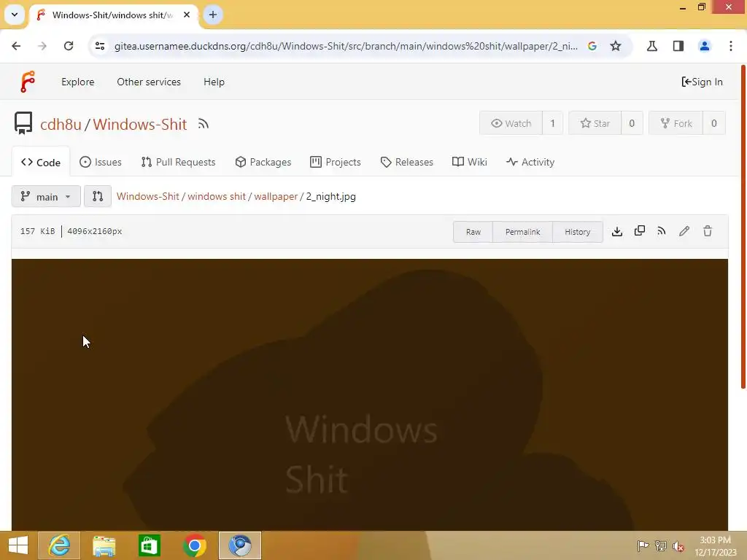The width and height of the screenshot is (747, 560).
Task: Open Chrome Labs flask icon
Action: coord(652,46)
